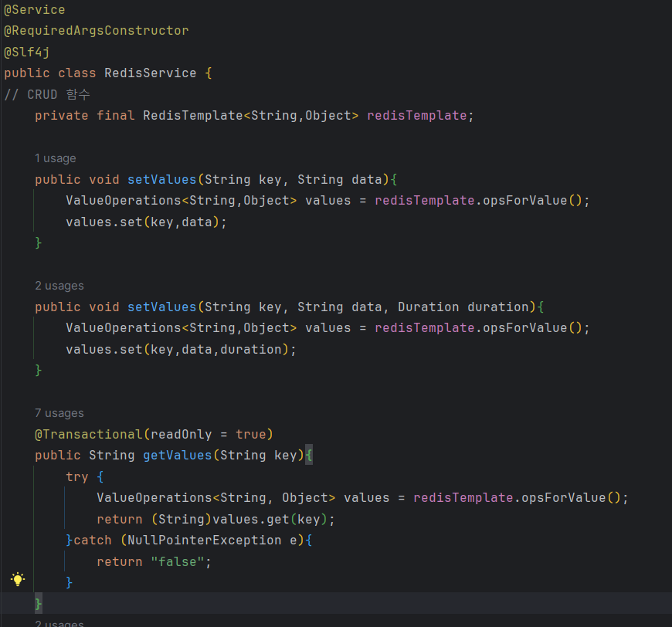Click the @Slf4j annotation
The width and height of the screenshot is (672, 627).
click(26, 52)
